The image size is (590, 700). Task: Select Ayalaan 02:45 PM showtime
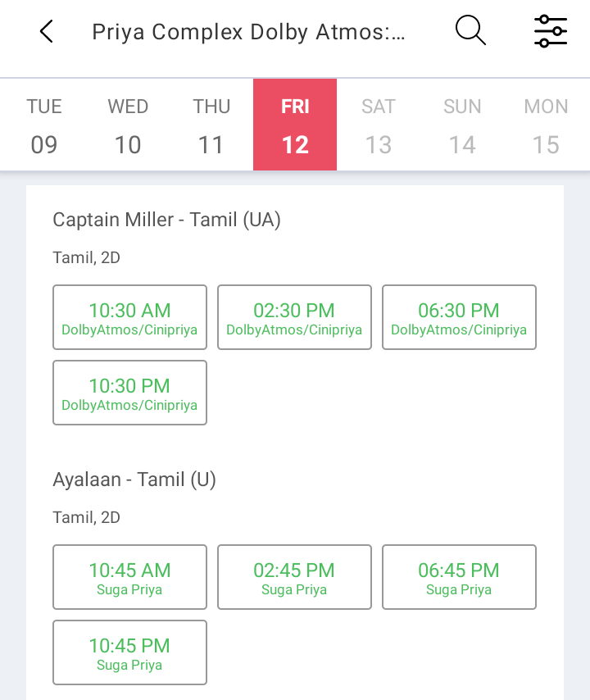(294, 577)
